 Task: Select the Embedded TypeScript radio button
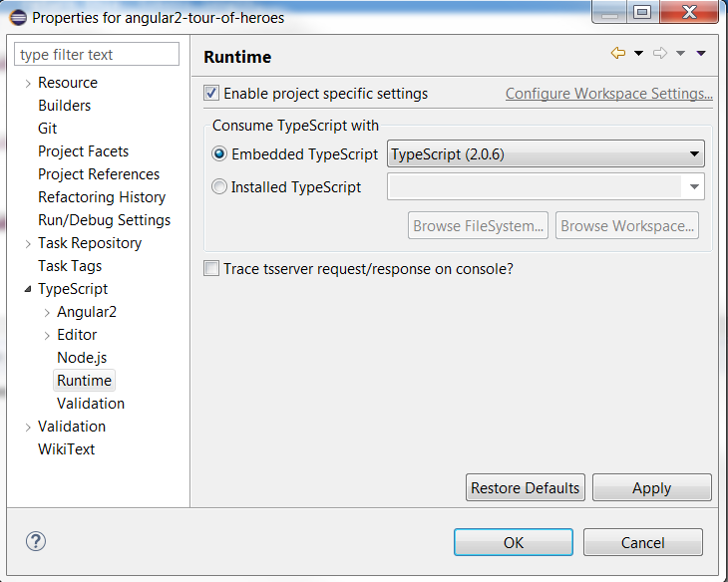click(219, 154)
